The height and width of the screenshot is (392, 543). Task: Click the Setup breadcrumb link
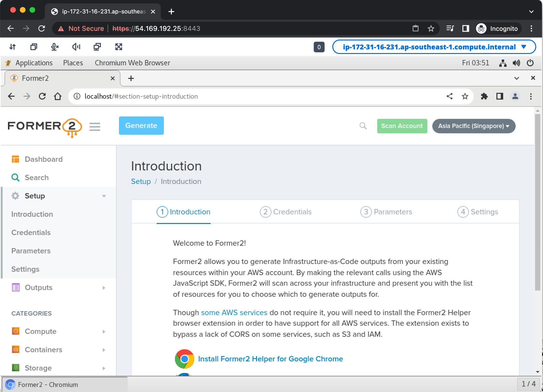[141, 181]
